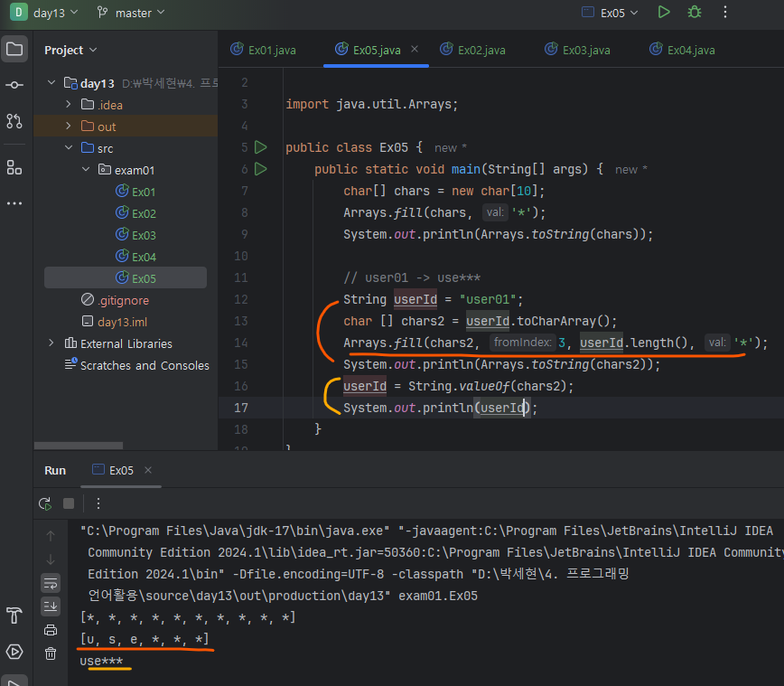This screenshot has width=784, height=686.
Task: Click the Build hammer icon in sidebar
Action: click(x=14, y=616)
